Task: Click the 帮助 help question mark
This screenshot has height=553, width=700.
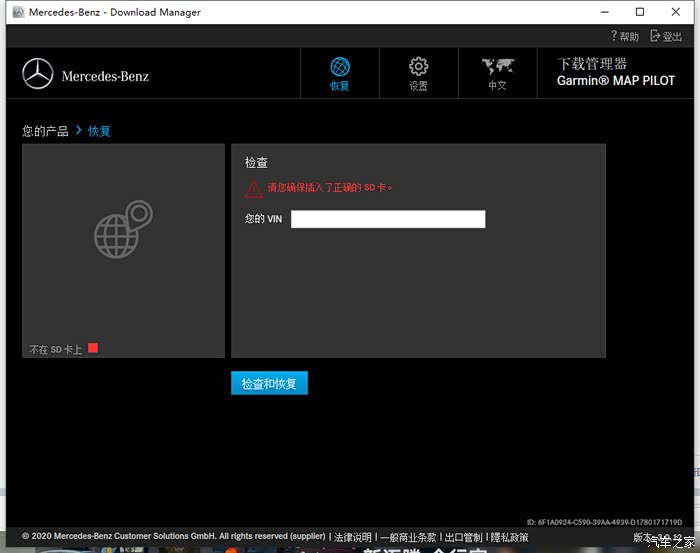Action: [624, 36]
